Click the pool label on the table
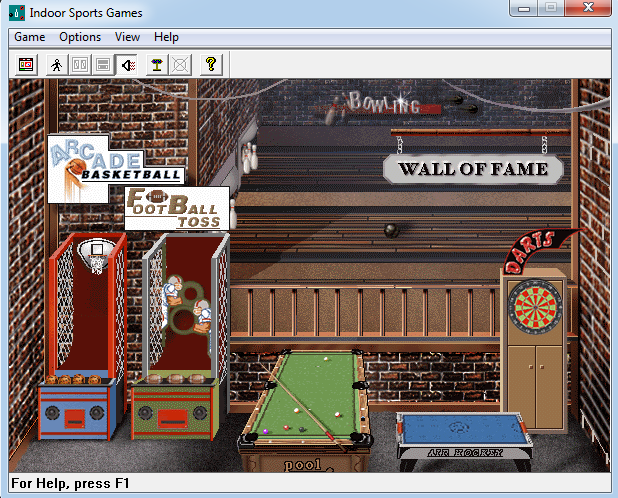Screen dimensions: 618x498 tap(303, 465)
